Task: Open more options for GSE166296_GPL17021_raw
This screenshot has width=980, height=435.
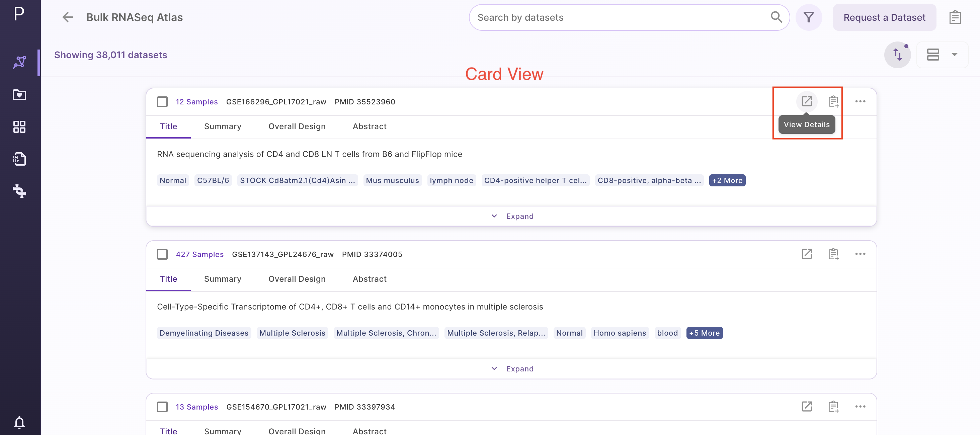Action: [x=860, y=101]
